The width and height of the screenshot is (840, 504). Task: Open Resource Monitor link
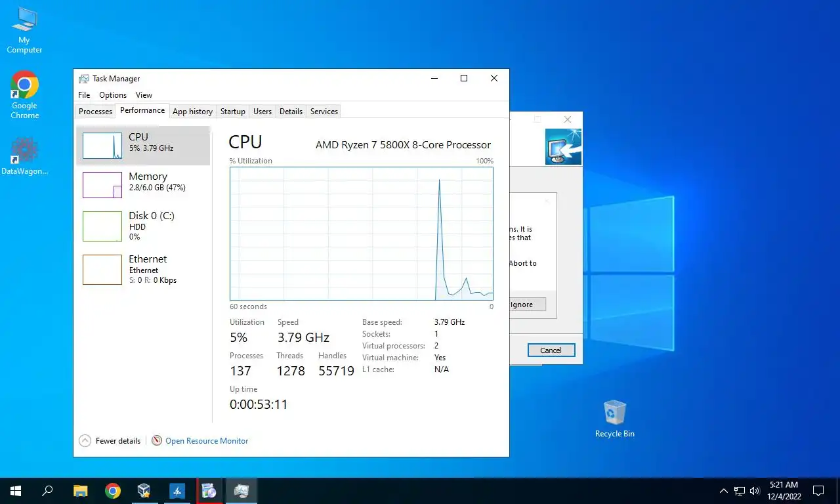click(x=207, y=441)
